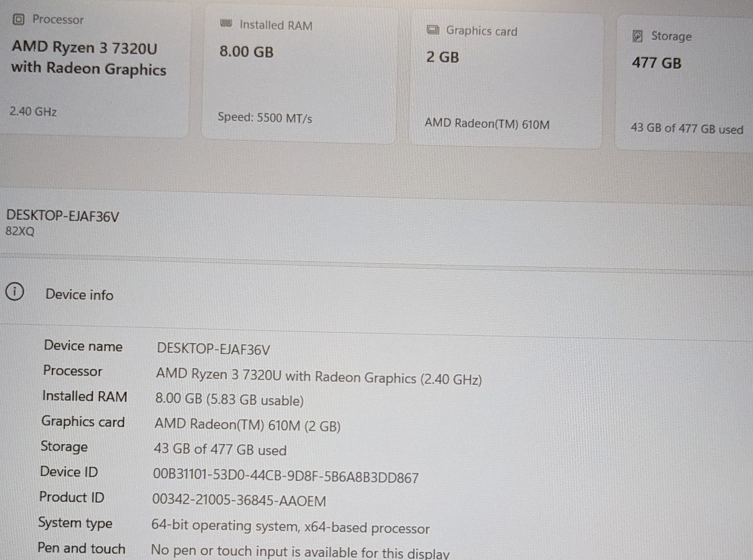The width and height of the screenshot is (753, 560).
Task: Click the Graphics card icon in card header
Action: (x=433, y=30)
